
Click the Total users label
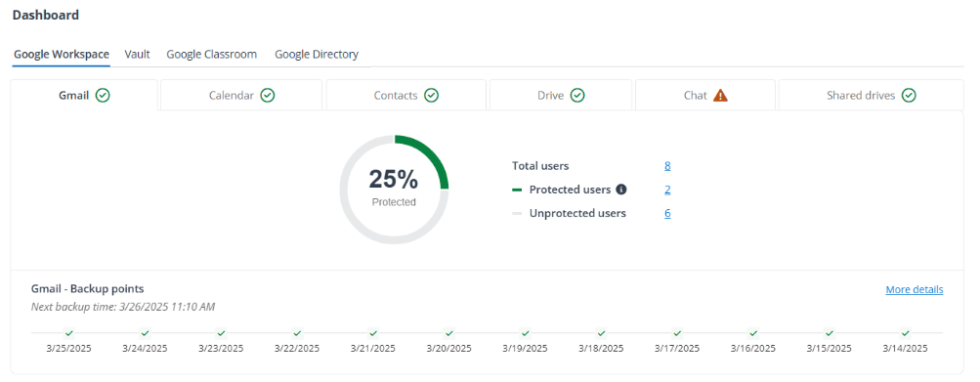(540, 166)
